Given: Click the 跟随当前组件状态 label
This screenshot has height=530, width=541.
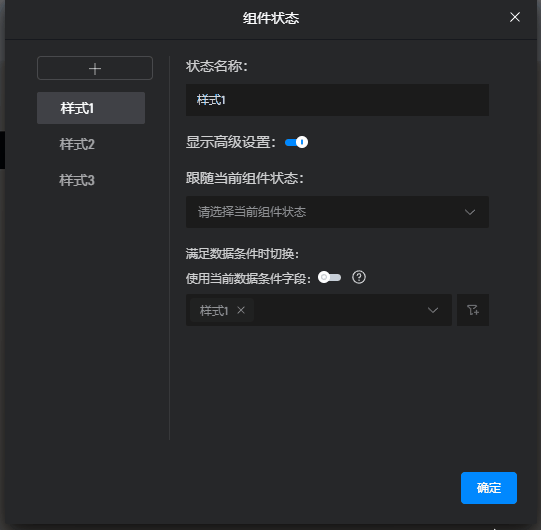Looking at the screenshot, I should click(x=245, y=178).
